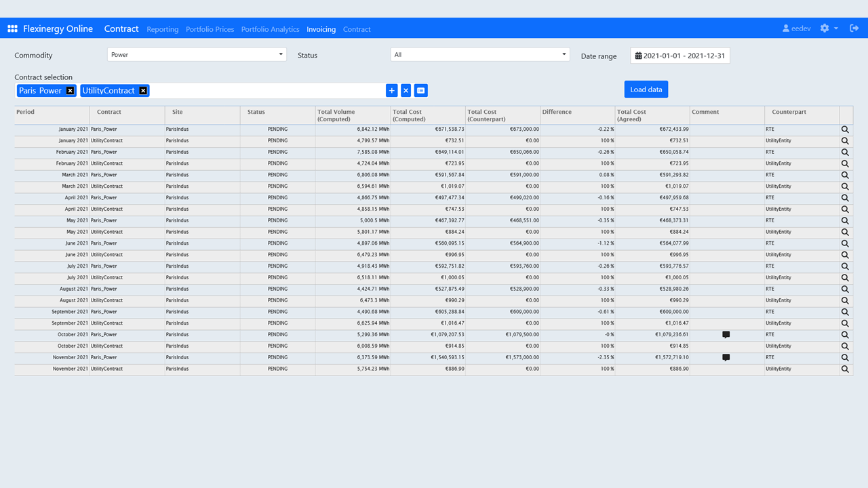Inspect the January 2021 UtilityContract invoice details

click(x=845, y=141)
